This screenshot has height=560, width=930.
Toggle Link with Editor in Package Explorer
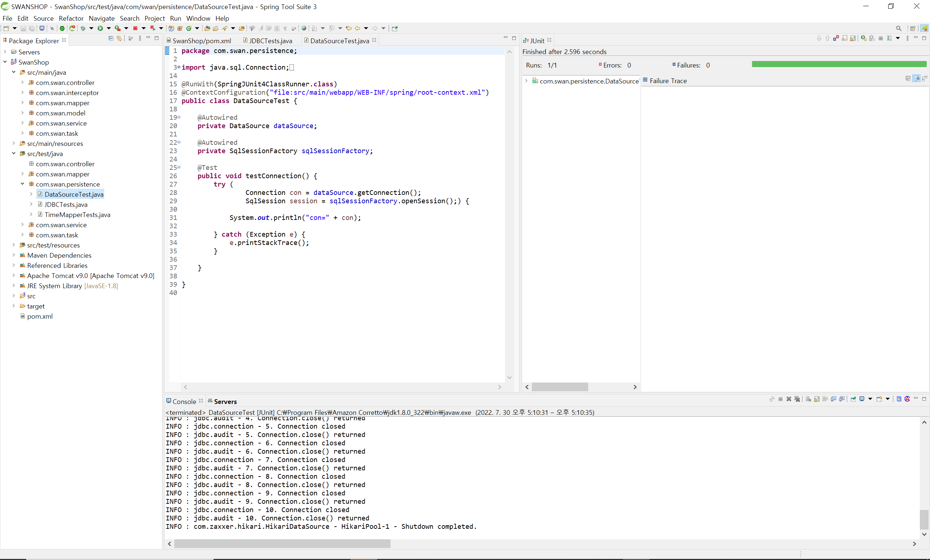pos(119,38)
